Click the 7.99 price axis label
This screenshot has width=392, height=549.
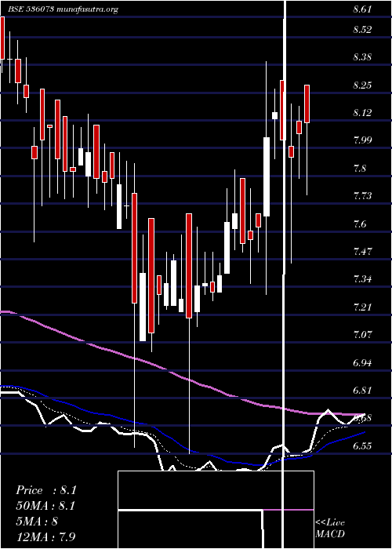tap(362, 140)
